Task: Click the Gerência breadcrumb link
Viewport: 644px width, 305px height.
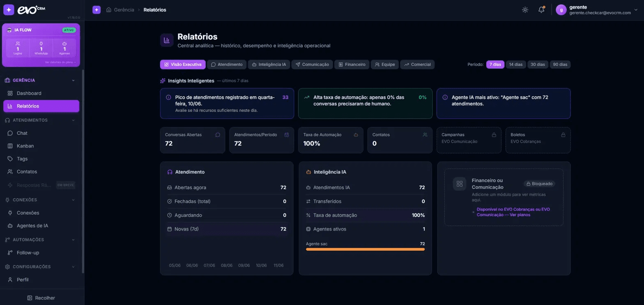Action: tap(124, 10)
